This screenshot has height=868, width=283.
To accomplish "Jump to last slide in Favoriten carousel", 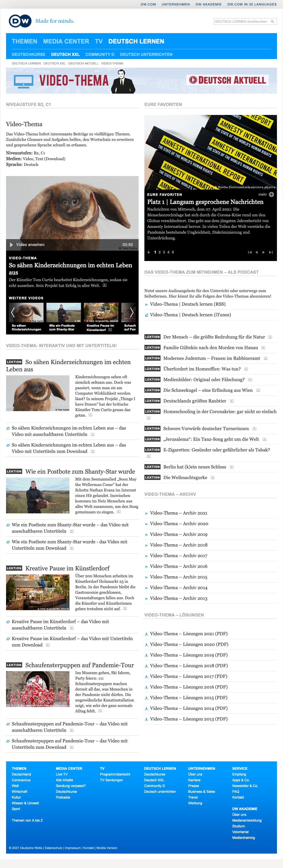I will [x=271, y=252].
